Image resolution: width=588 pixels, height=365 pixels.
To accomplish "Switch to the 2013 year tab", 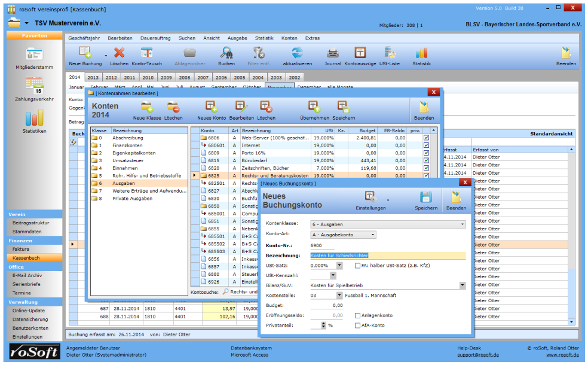I will 93,77.
